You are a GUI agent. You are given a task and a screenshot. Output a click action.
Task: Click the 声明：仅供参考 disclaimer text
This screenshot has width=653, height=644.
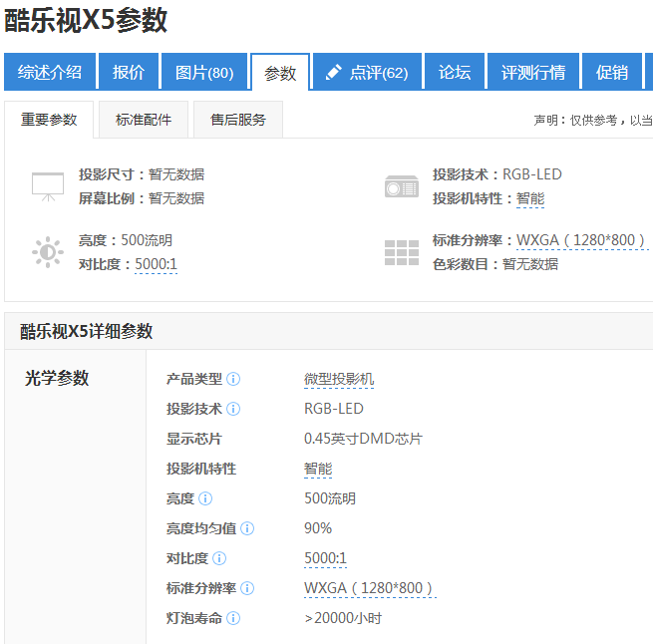[593, 120]
